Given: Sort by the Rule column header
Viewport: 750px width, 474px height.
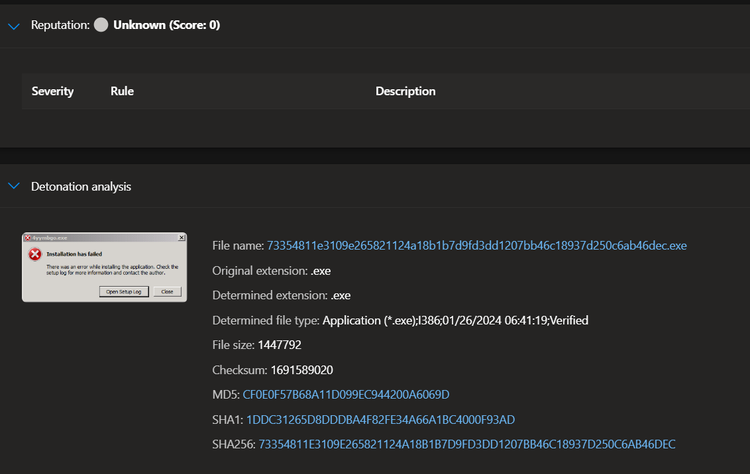Looking at the screenshot, I should coord(122,91).
